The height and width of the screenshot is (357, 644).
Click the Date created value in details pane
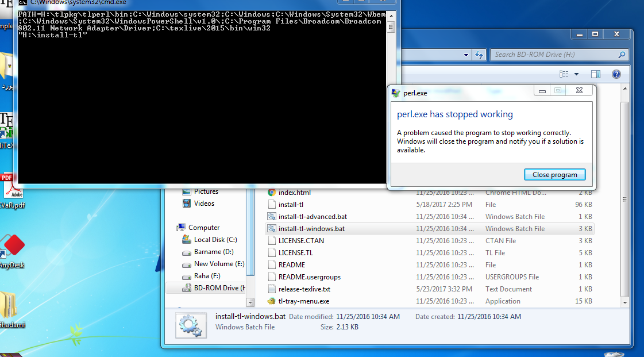489,317
